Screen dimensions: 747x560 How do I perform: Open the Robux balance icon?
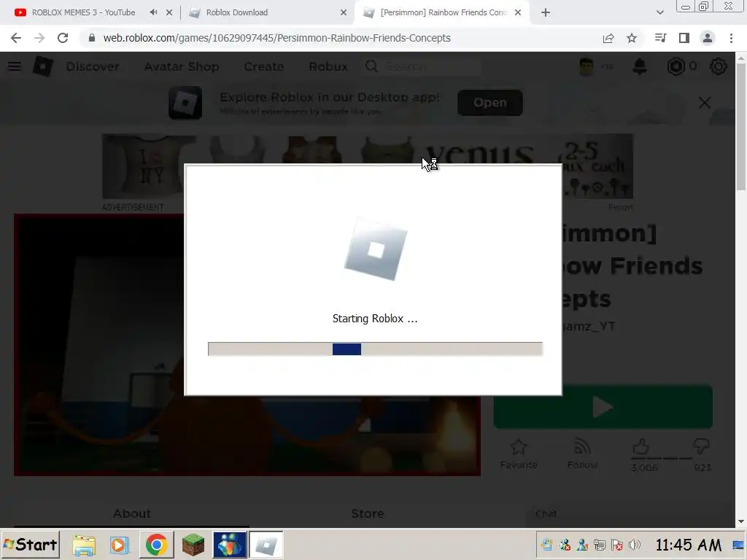pyautogui.click(x=676, y=66)
